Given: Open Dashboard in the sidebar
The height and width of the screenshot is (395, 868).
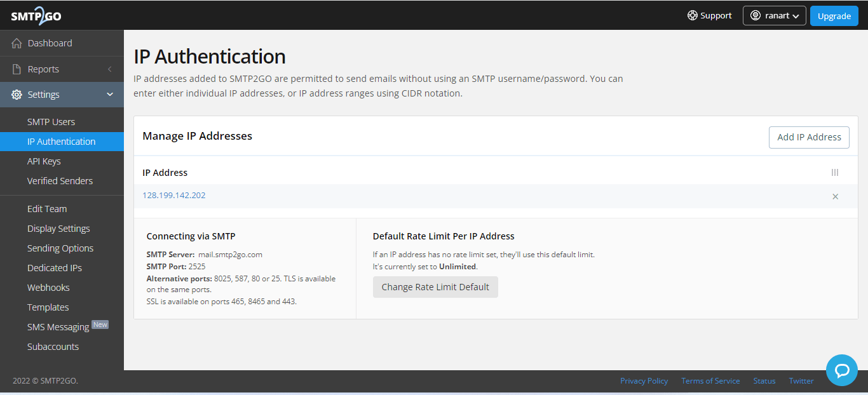Looking at the screenshot, I should point(62,43).
